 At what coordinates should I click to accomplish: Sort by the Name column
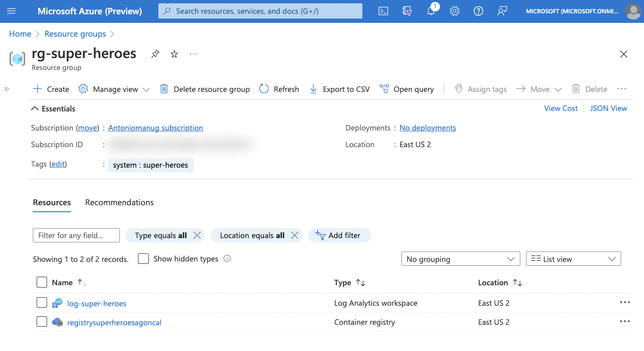[69, 282]
